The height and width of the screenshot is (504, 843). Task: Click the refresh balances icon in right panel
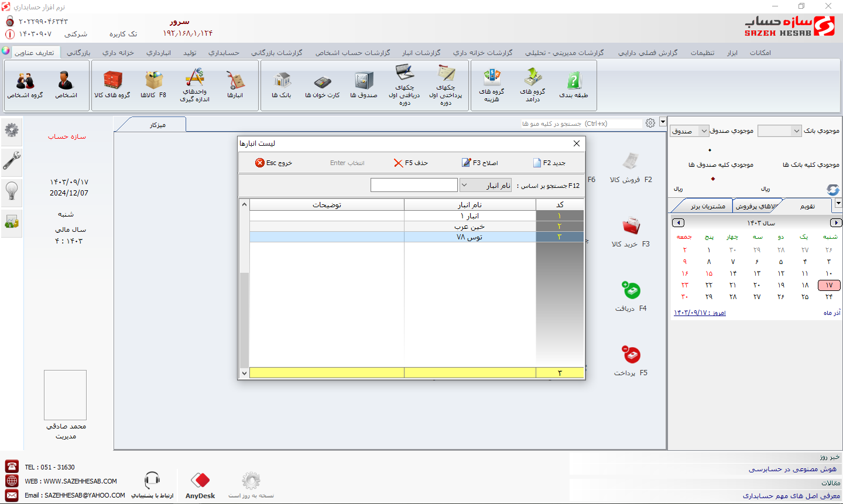[832, 190]
